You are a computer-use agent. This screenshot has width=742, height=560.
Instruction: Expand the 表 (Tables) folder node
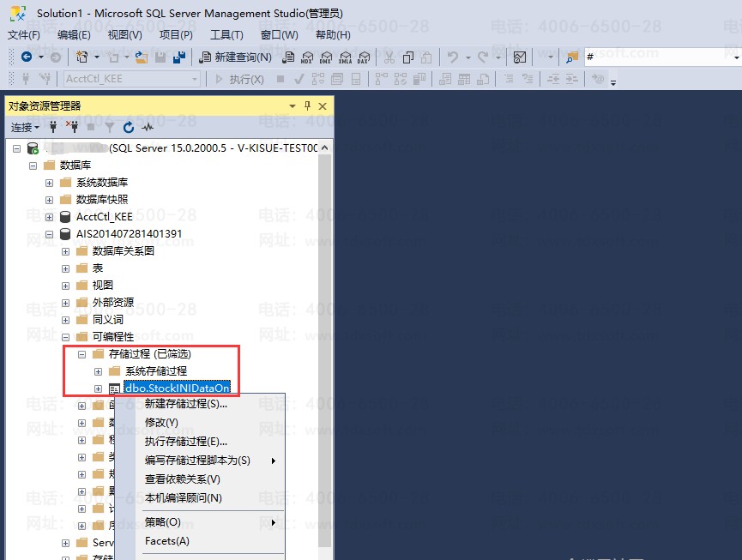point(65,268)
